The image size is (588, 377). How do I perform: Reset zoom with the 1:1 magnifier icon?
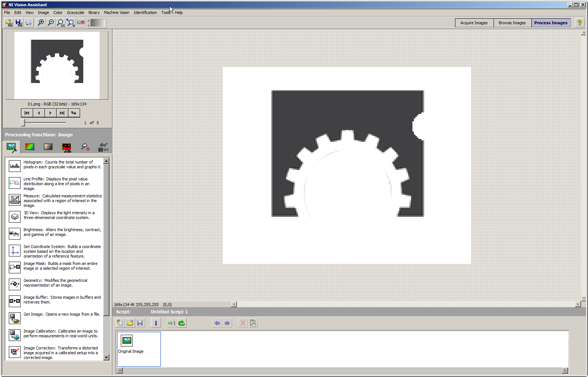[61, 23]
